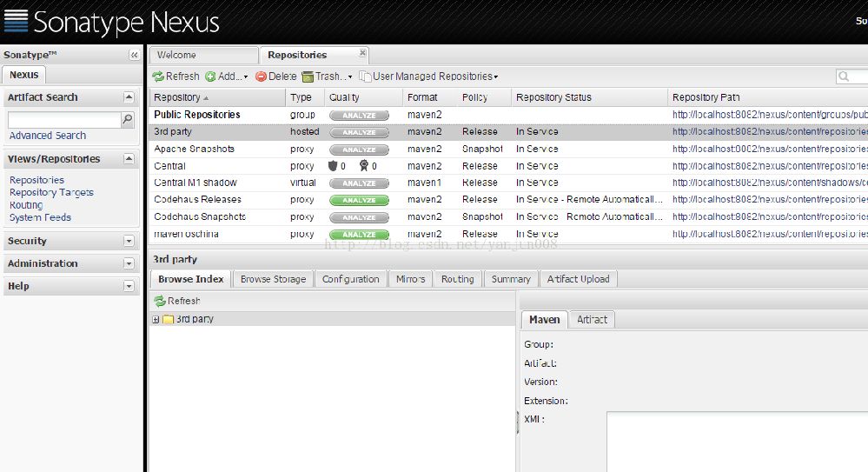Image resolution: width=868 pixels, height=472 pixels.
Task: Sort by the Repository column header
Action: [217, 97]
